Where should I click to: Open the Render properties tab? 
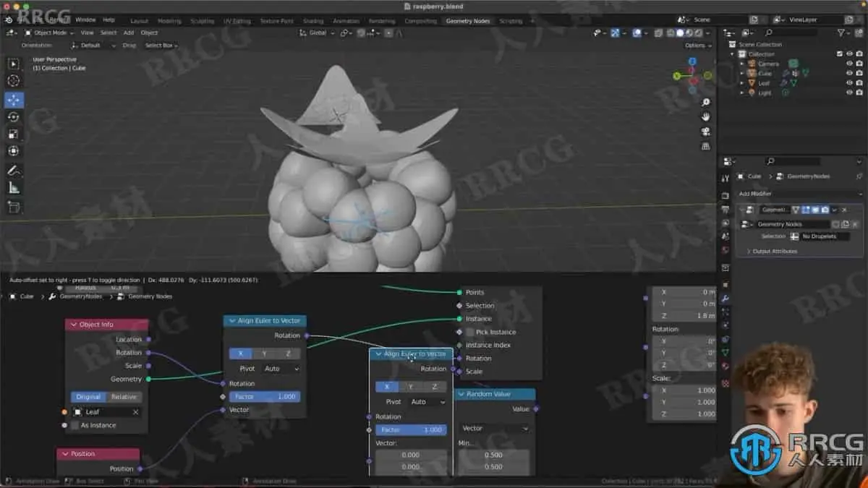726,195
